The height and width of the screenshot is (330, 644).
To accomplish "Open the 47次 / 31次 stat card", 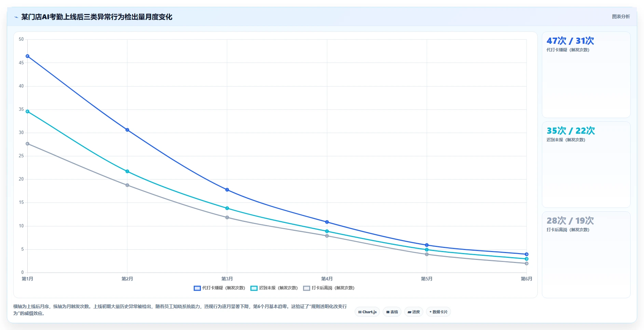I will [586, 75].
